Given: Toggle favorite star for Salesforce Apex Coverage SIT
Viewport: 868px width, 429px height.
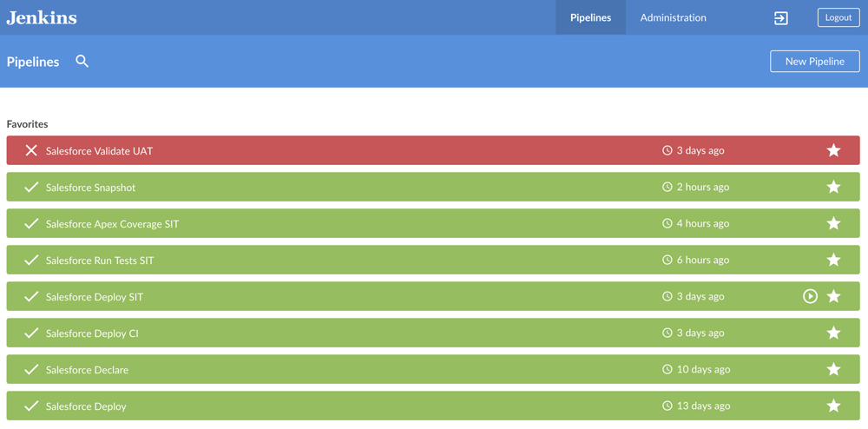Looking at the screenshot, I should [833, 223].
